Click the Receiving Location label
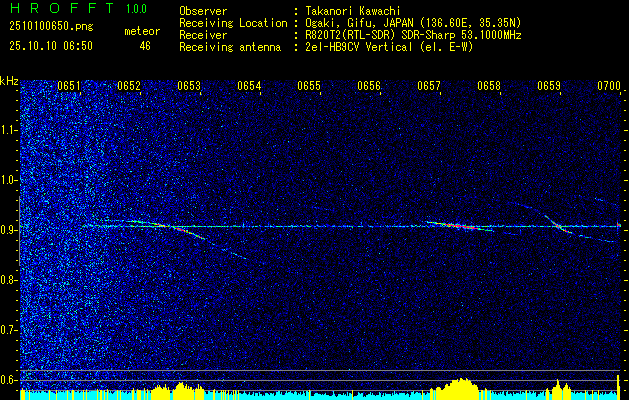Image resolution: width=629 pixels, height=400 pixels. (233, 23)
